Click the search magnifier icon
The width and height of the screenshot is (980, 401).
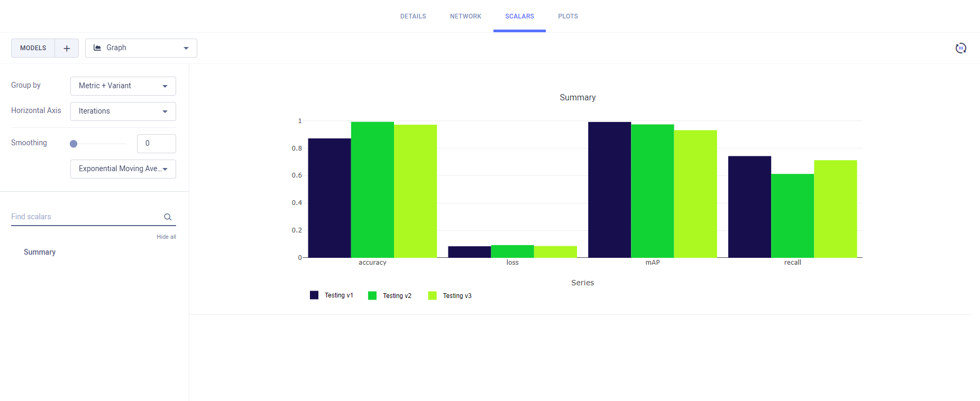168,217
